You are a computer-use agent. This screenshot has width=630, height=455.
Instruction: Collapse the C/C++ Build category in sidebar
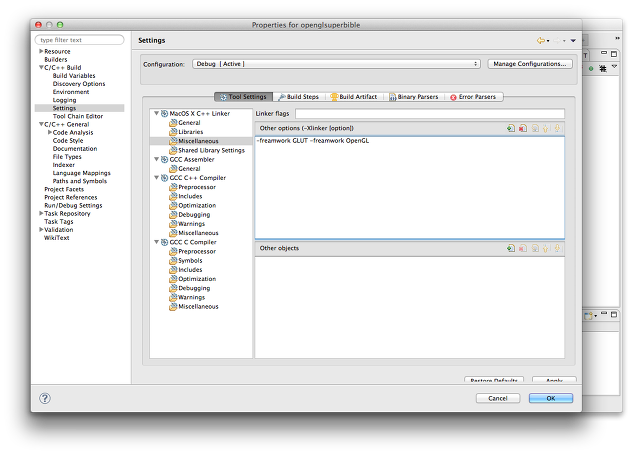coord(41,68)
